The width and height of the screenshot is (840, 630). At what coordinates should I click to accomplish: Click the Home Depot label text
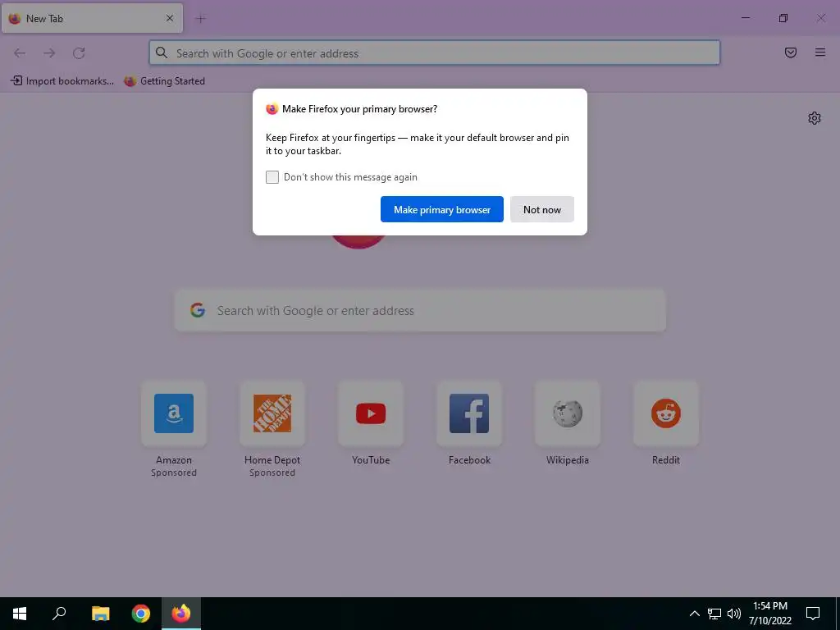click(272, 460)
